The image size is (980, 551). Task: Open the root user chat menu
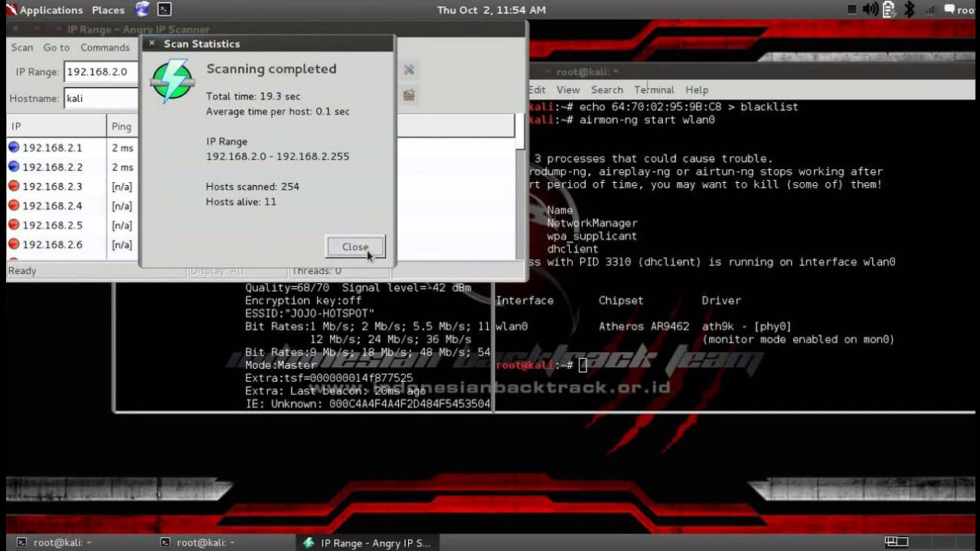coord(960,10)
